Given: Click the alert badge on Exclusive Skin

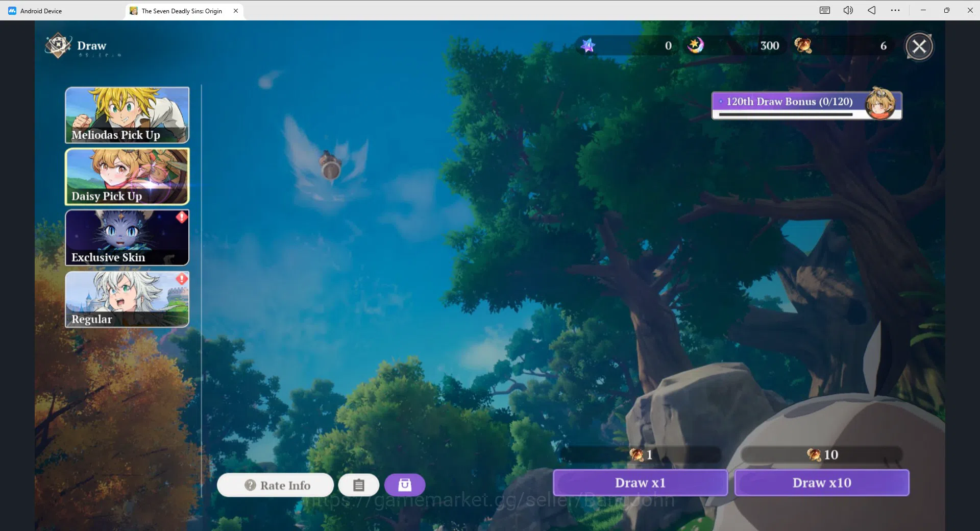Looking at the screenshot, I should 182,217.
